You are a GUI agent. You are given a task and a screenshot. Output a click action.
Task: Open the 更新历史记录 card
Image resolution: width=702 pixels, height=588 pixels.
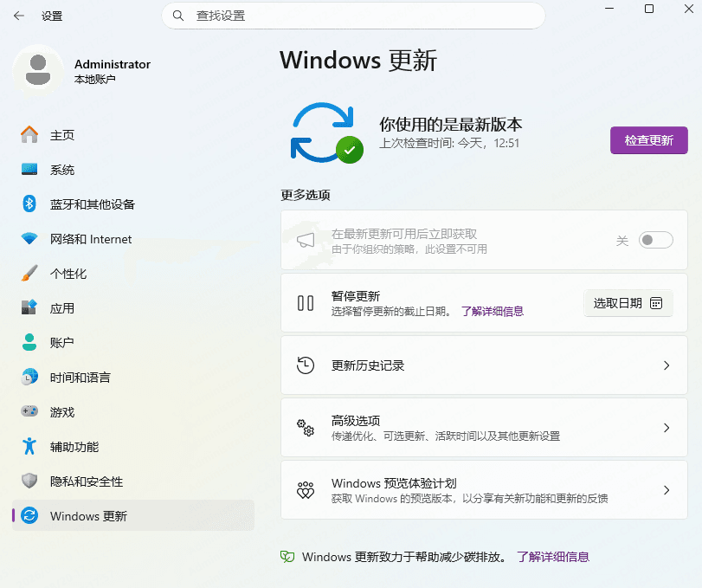click(x=484, y=365)
